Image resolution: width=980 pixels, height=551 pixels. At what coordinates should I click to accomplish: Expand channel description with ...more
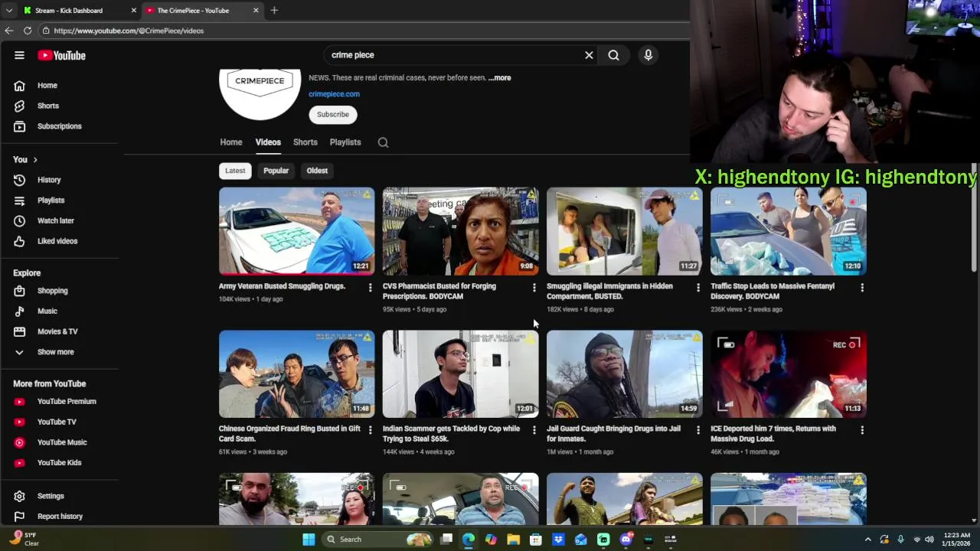(499, 78)
